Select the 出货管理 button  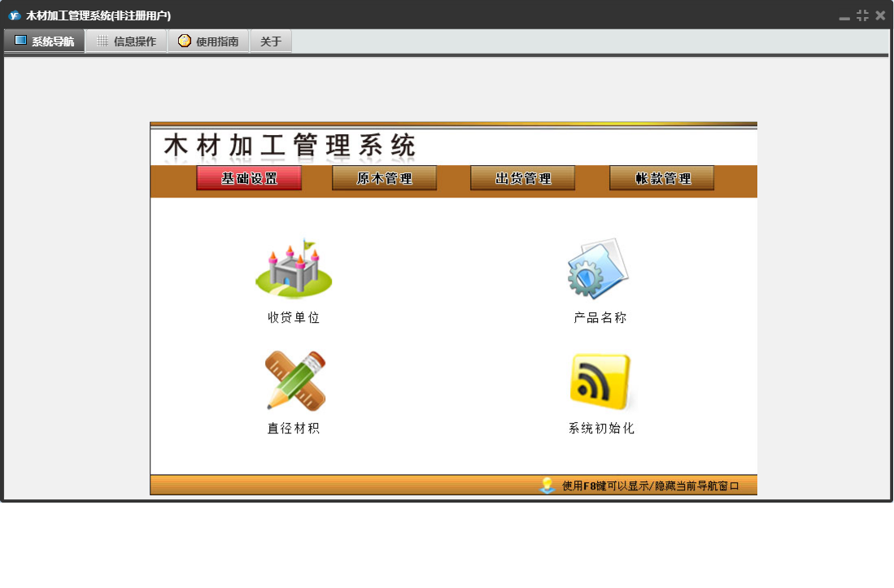point(523,178)
